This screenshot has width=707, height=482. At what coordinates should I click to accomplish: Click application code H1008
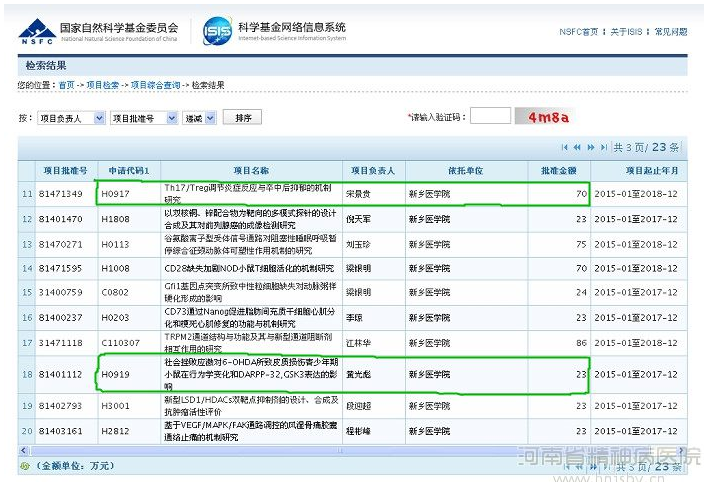[x=115, y=268]
